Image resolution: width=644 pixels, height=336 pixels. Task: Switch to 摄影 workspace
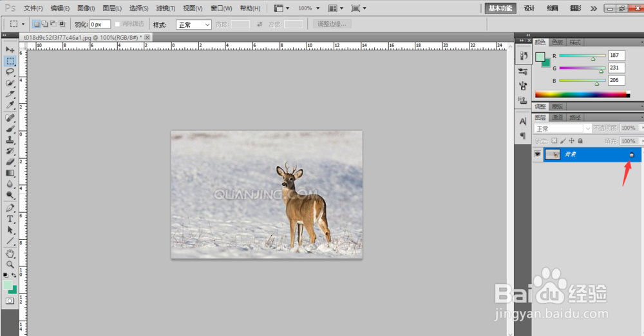(x=575, y=8)
